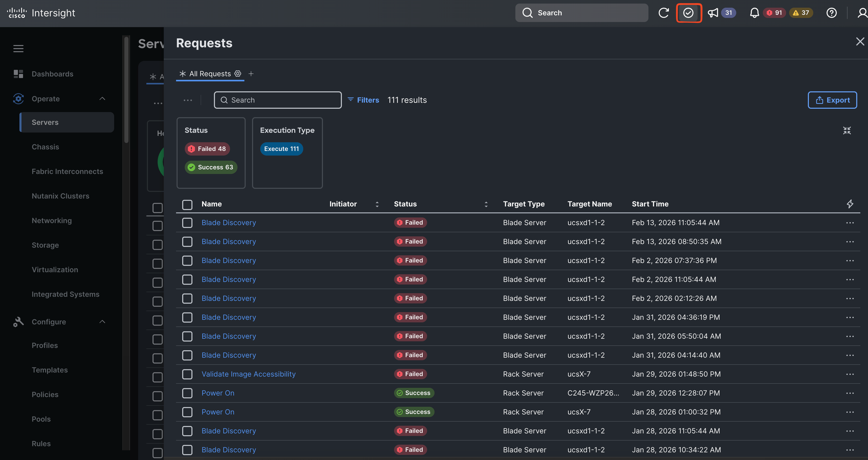Screen dimensions: 868x460
Task: Open the help question mark icon
Action: click(831, 13)
